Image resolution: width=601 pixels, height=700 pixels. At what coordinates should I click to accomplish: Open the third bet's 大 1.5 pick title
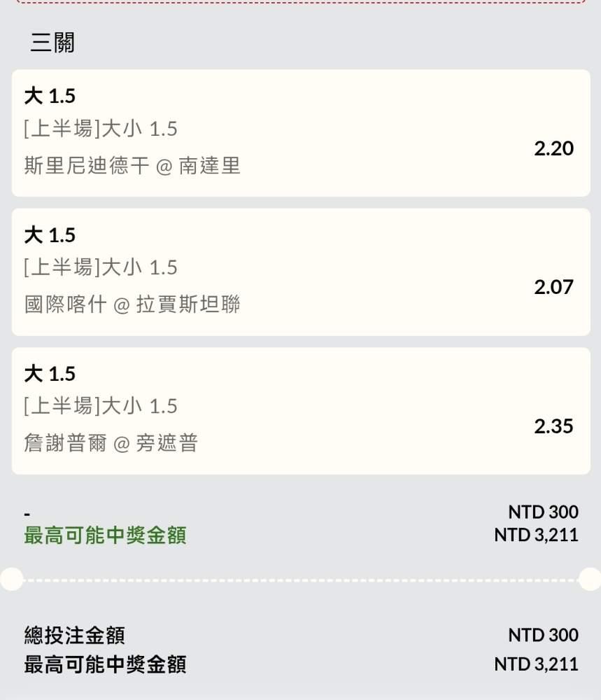[x=50, y=374]
